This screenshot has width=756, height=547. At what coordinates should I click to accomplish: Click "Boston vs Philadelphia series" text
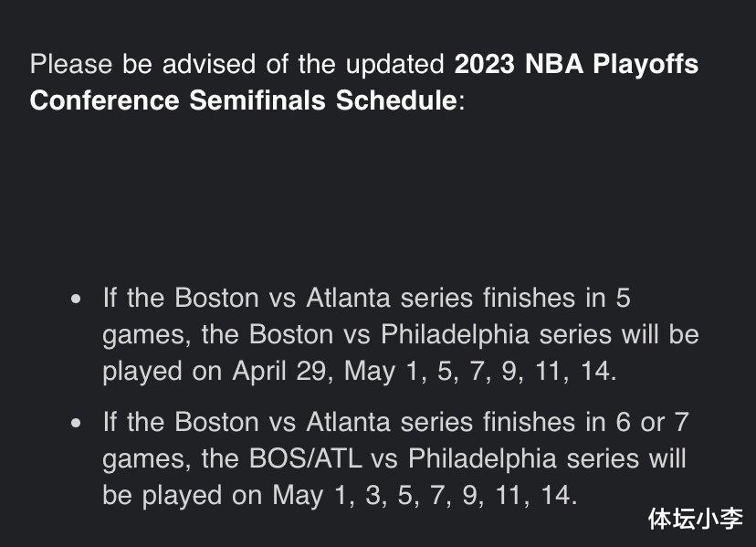click(431, 334)
